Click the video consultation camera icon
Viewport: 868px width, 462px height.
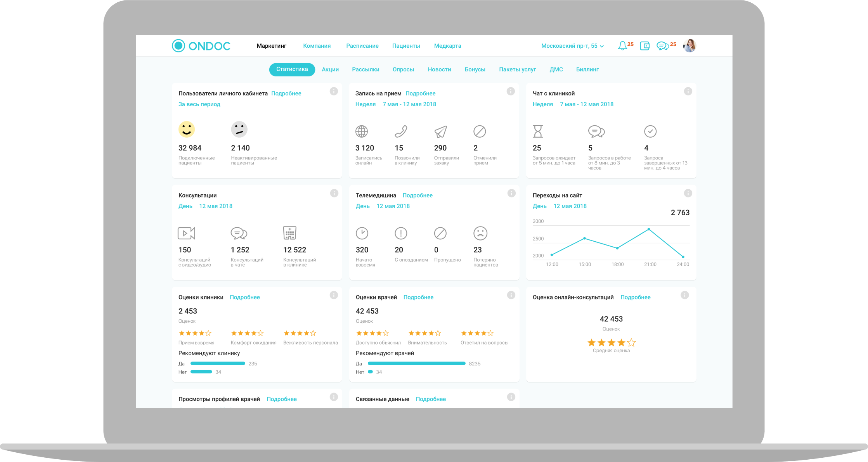pos(186,233)
